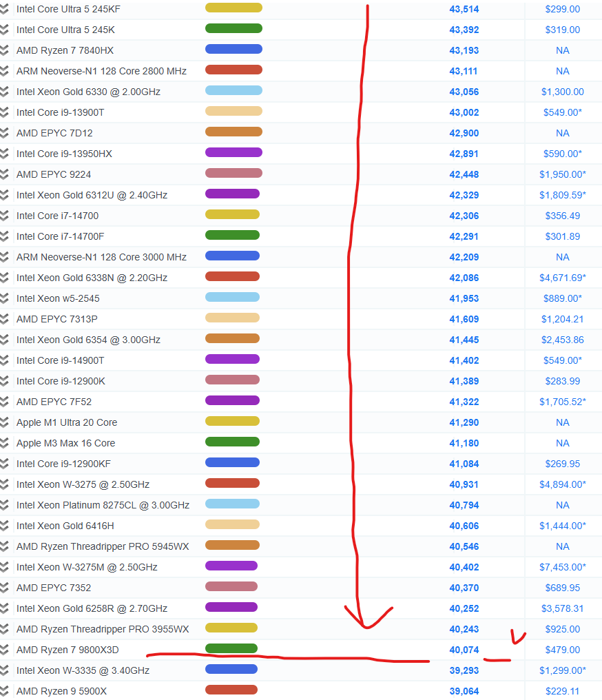Open the $479.00 price for Ryzen 7 9800X3D
This screenshot has width=602, height=700.
click(563, 650)
